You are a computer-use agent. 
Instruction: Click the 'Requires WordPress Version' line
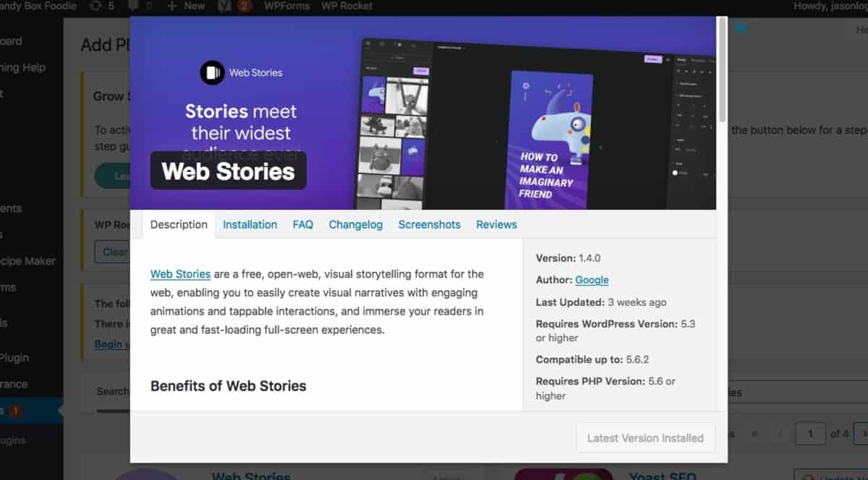[616, 330]
